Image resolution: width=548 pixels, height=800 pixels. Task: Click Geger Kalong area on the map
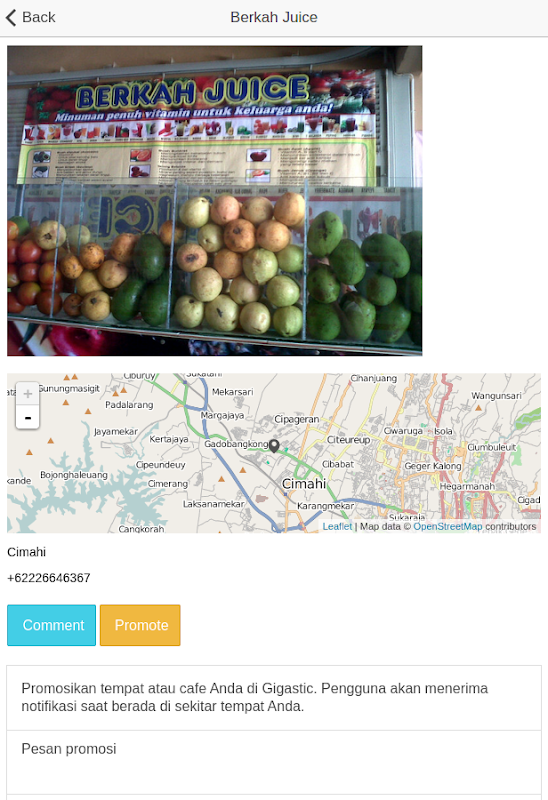point(433,466)
